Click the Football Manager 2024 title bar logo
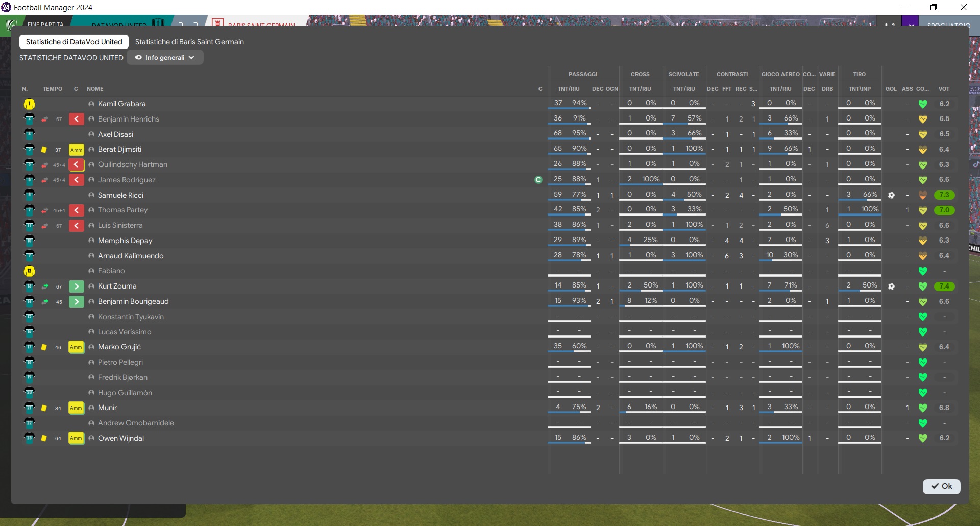This screenshot has width=980, height=526. 6,7
